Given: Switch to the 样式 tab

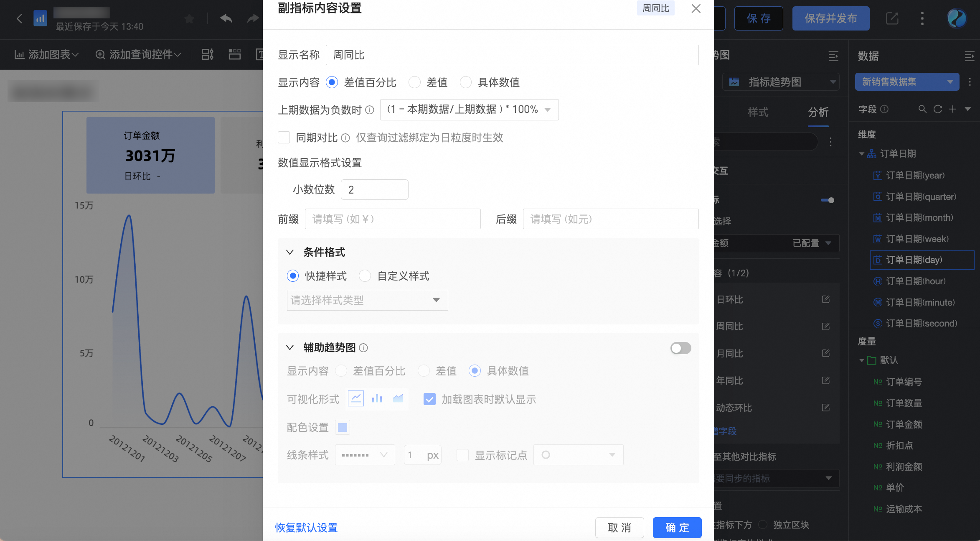Looking at the screenshot, I should [x=758, y=112].
